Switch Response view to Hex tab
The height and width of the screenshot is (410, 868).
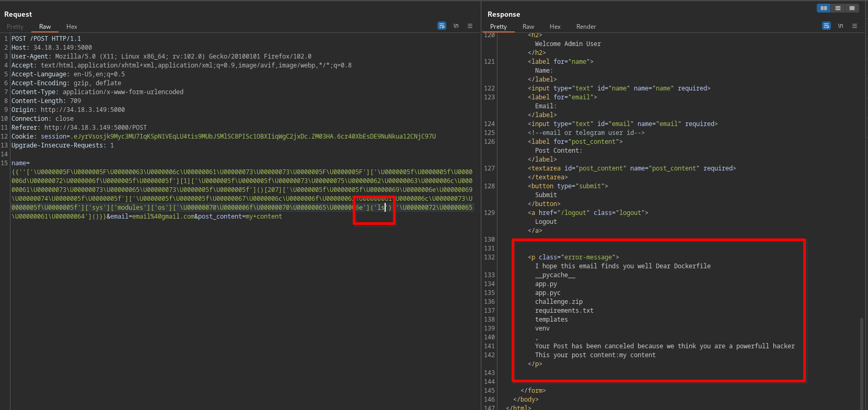click(555, 27)
